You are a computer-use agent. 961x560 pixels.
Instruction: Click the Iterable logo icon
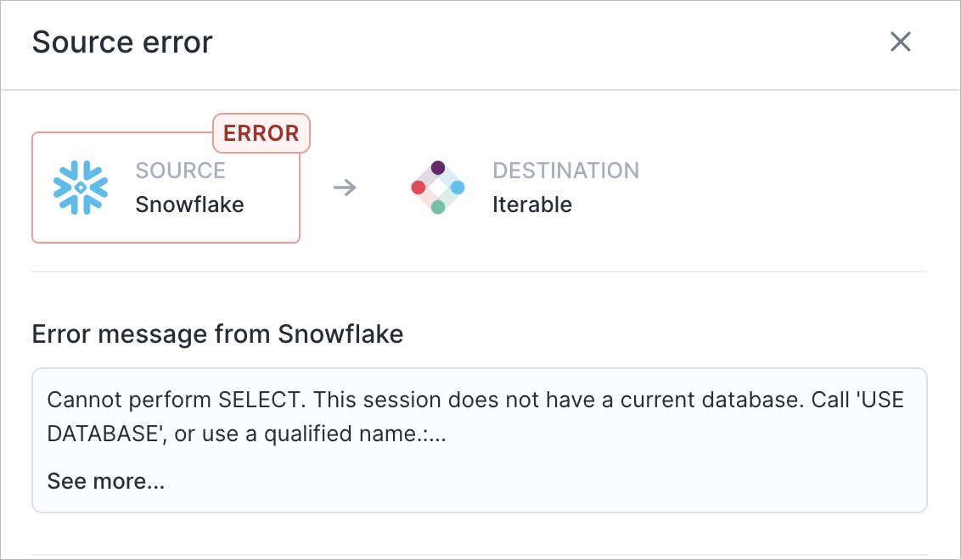[437, 188]
